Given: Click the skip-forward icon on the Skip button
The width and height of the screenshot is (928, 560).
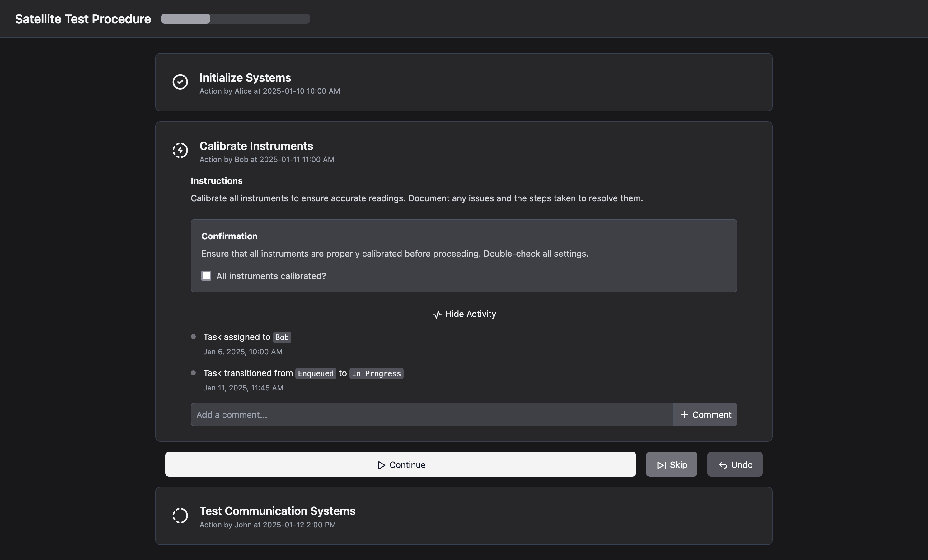Looking at the screenshot, I should [x=661, y=465].
